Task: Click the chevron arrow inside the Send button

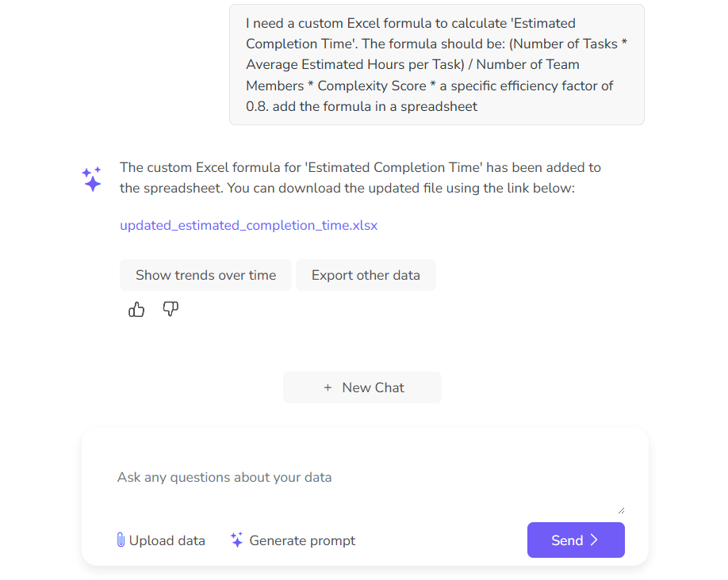Action: click(x=592, y=540)
